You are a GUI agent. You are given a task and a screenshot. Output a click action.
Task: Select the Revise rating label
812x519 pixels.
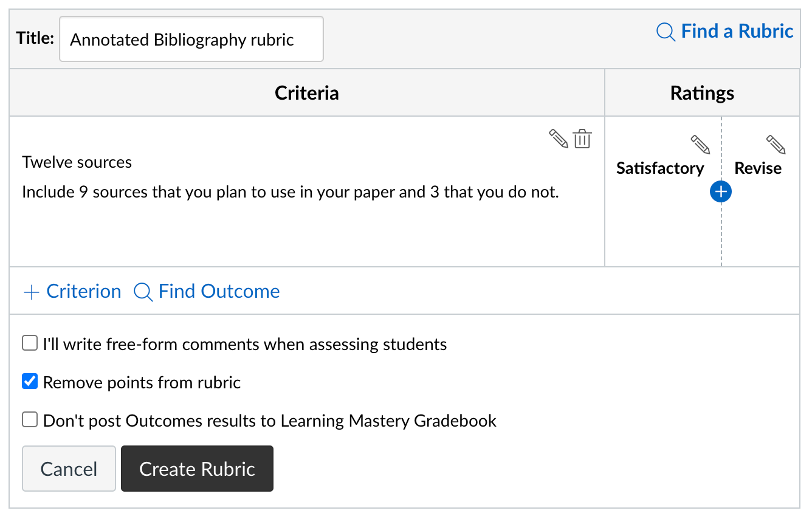click(758, 168)
